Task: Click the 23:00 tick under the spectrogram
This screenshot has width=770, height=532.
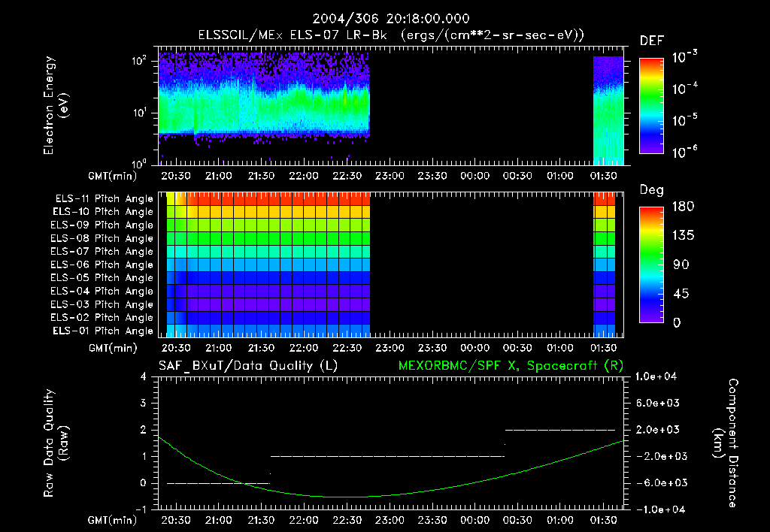Action: pyautogui.click(x=390, y=176)
